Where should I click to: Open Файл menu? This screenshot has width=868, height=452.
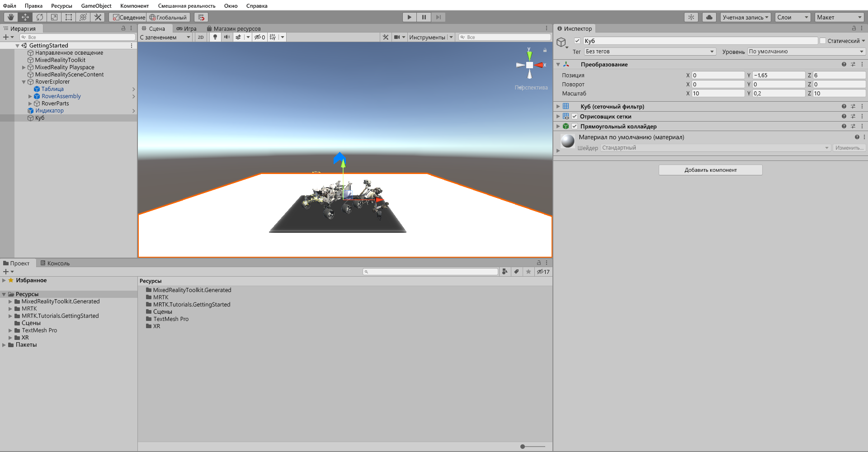[x=9, y=6]
